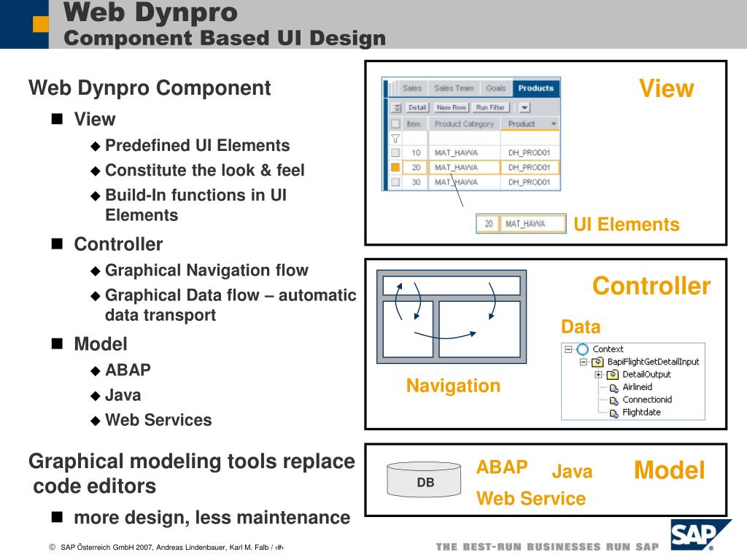Click the SAP Österreich copyright footer text
747x560 pixels.
point(167,547)
